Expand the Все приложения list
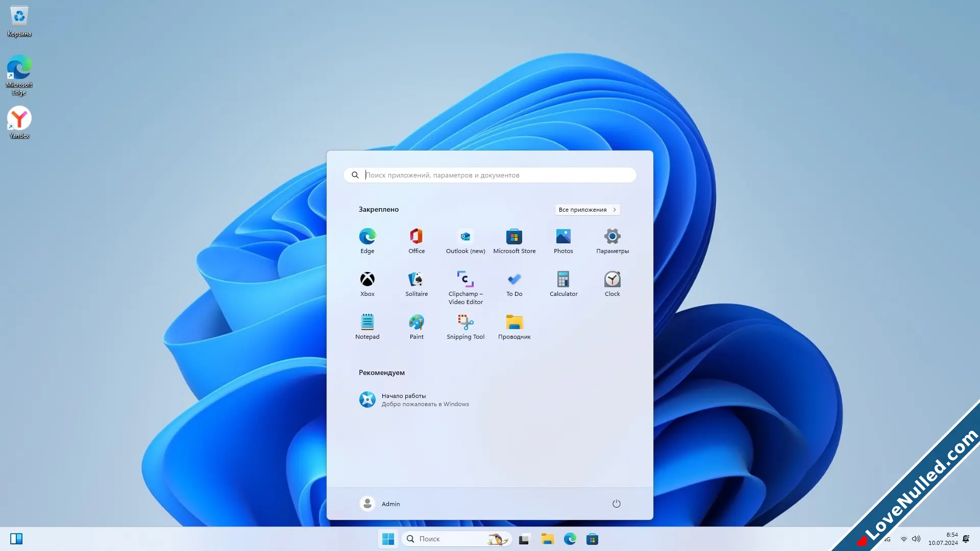The height and width of the screenshot is (551, 980). tap(587, 210)
